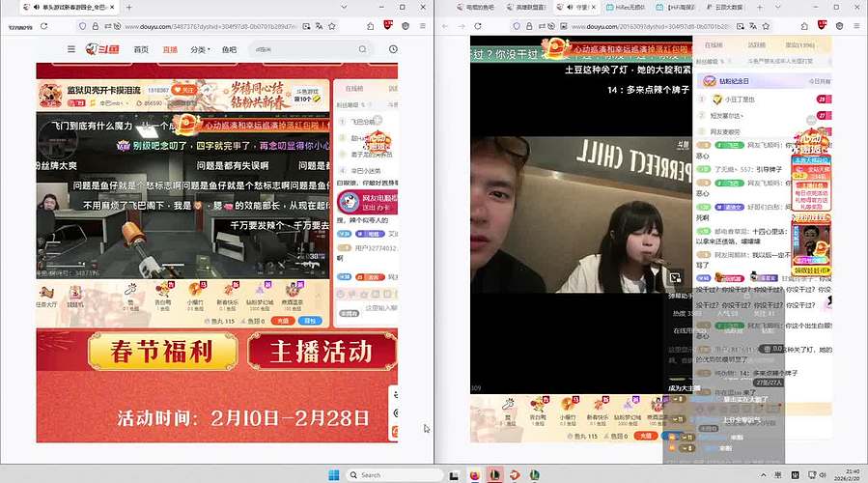Screen dimensions: 868x483
Task: Click the 主播活动 button
Action: click(x=322, y=352)
